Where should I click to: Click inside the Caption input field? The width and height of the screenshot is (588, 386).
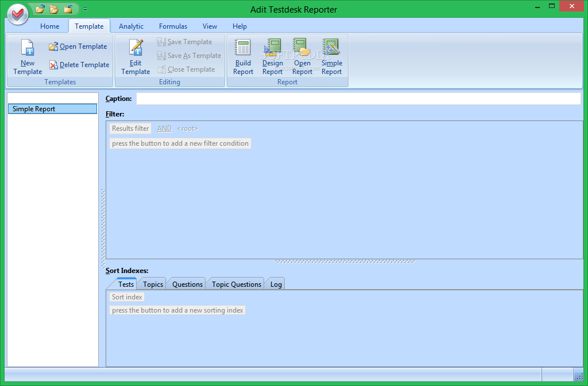click(358, 99)
